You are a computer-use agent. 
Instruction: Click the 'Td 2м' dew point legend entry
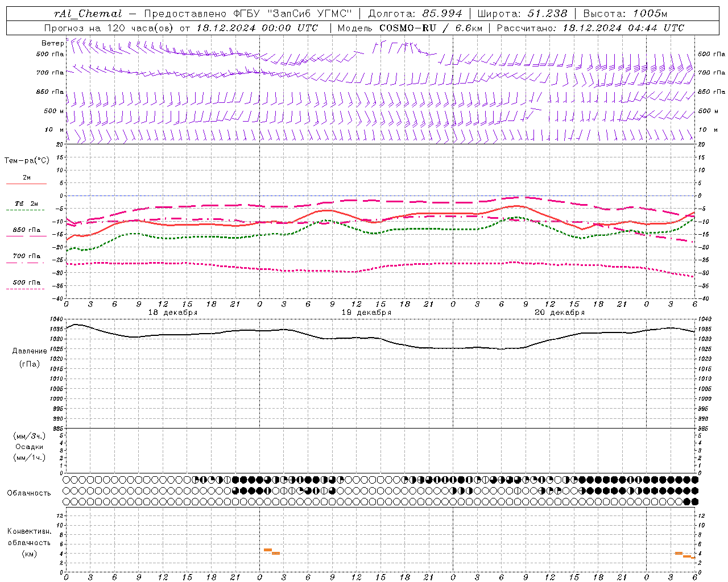pyautogui.click(x=26, y=203)
